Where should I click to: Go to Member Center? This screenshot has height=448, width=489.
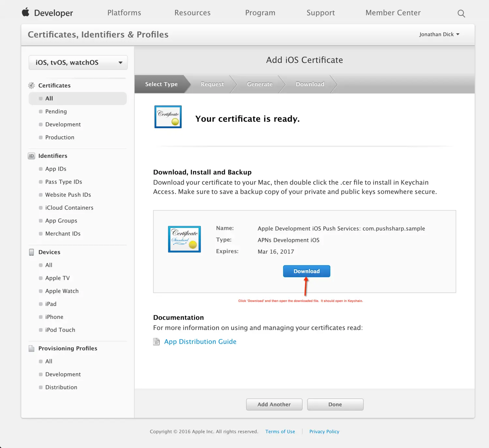pyautogui.click(x=393, y=13)
